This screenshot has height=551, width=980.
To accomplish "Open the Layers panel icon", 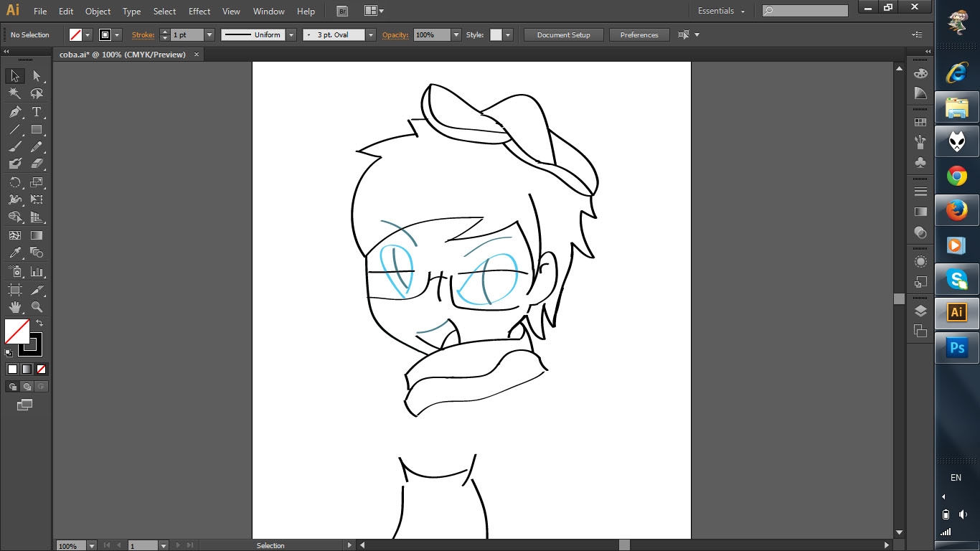I will coord(920,311).
